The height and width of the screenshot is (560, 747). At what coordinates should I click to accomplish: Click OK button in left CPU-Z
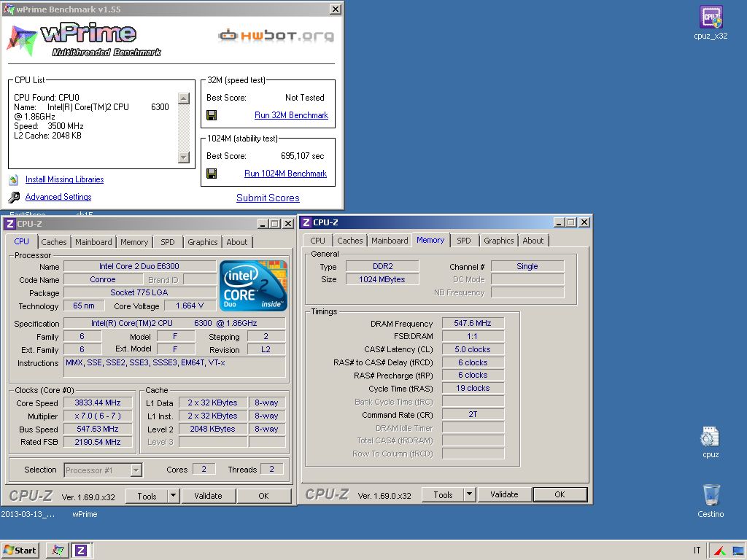(264, 496)
